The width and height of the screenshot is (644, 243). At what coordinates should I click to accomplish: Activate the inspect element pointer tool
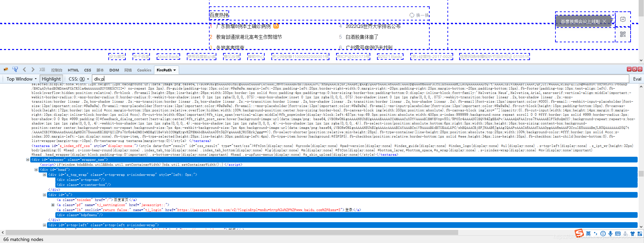click(15, 69)
